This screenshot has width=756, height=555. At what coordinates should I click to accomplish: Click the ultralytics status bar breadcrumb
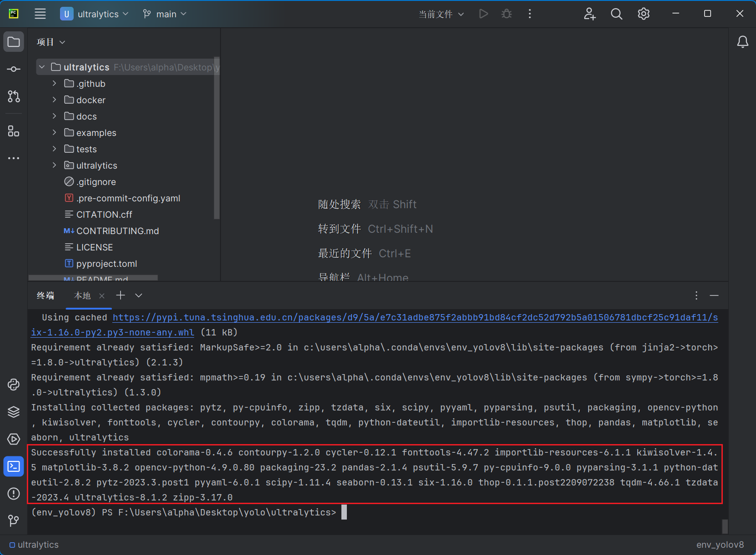click(34, 545)
